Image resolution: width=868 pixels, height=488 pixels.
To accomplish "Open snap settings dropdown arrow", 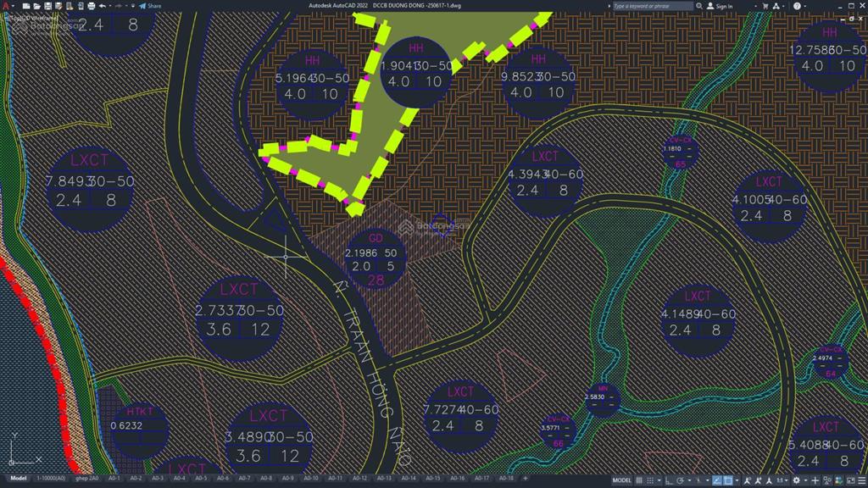I will pos(659,481).
